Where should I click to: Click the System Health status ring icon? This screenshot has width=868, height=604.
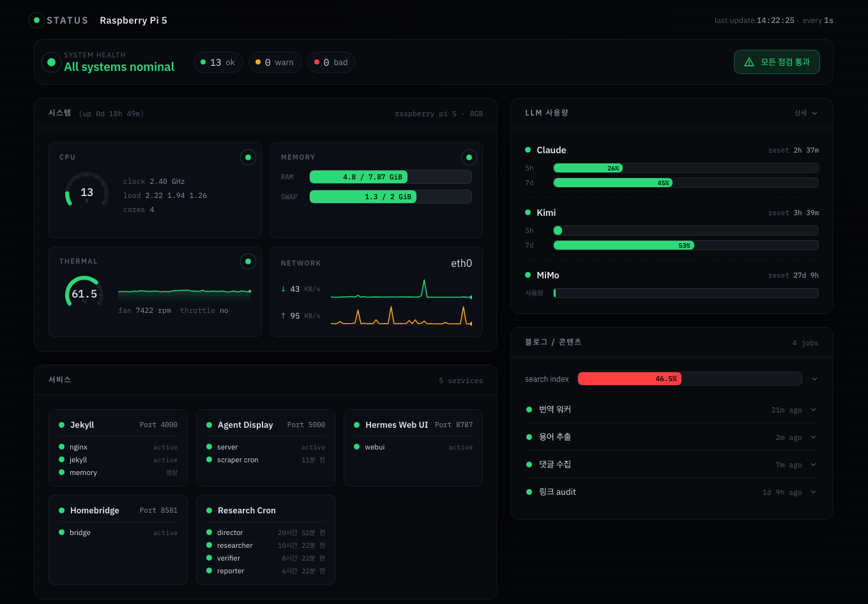[x=51, y=62]
